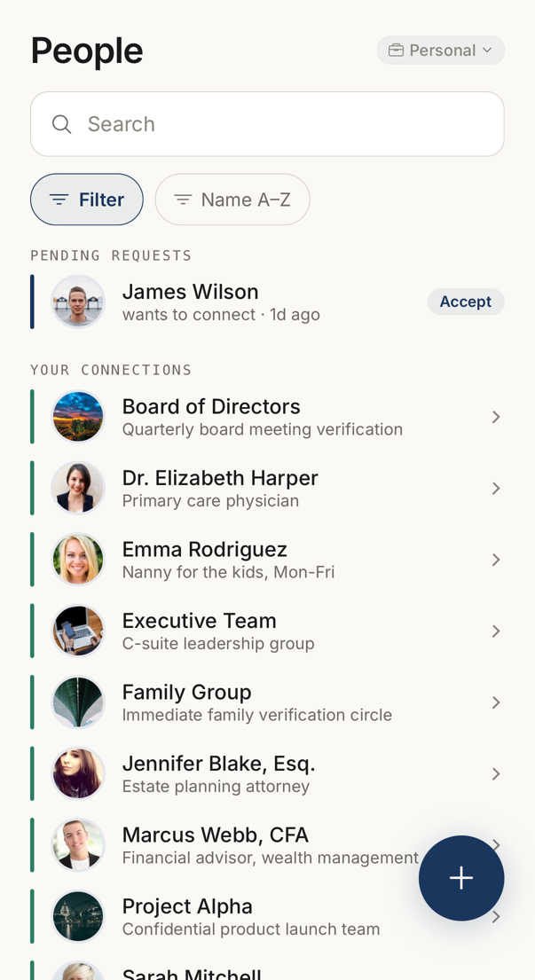Select the Emma Rodriguez name
Screen dimensions: 535x980
pyautogui.click(x=205, y=549)
